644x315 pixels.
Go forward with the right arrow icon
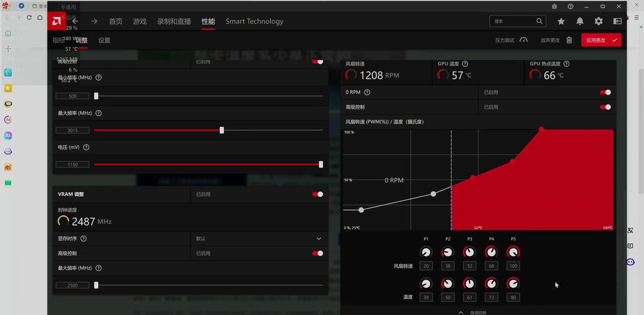tap(94, 21)
